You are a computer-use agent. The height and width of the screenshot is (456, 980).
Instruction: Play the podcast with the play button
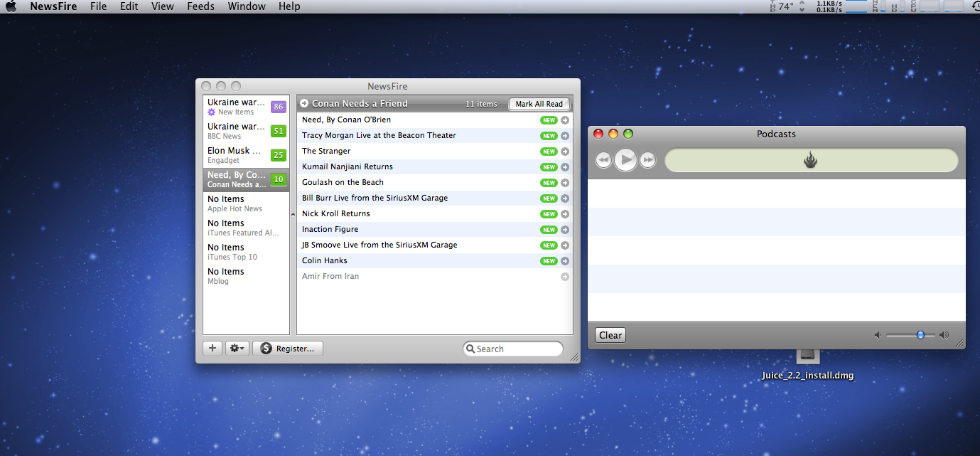click(x=625, y=160)
